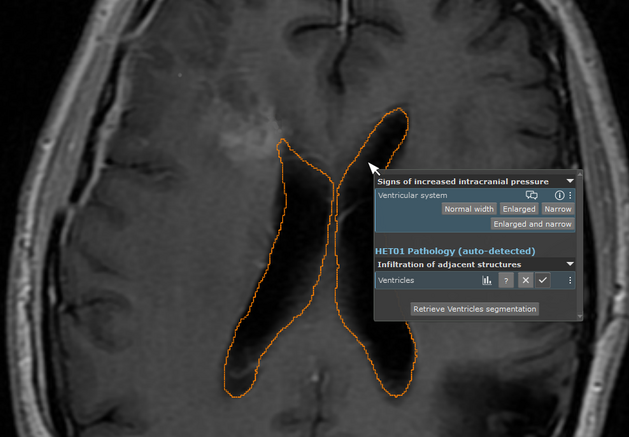Collapse Infiltration of adjacent structures section

click(570, 265)
